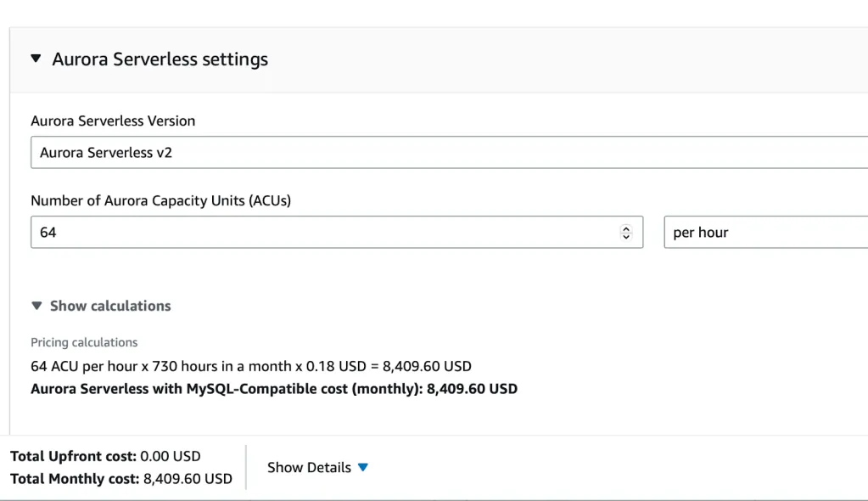This screenshot has width=868, height=501.
Task: Collapse the Show calculations expander
Action: point(101,306)
